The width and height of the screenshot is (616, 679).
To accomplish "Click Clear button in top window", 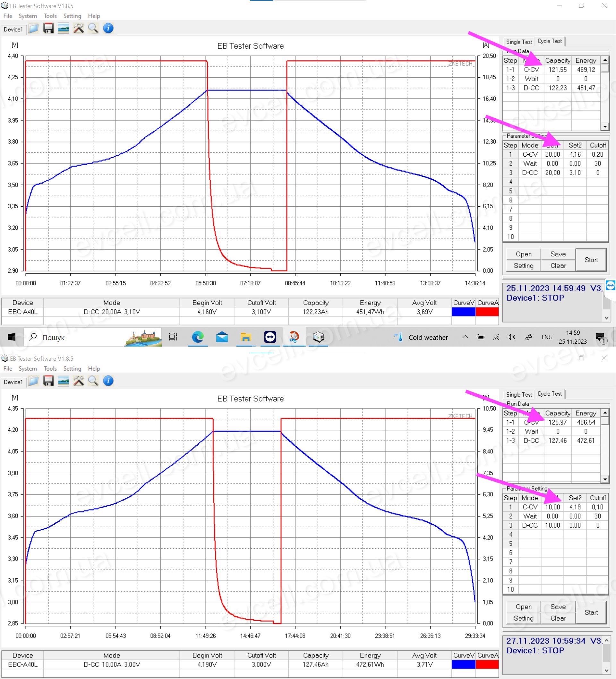I will click(x=558, y=265).
